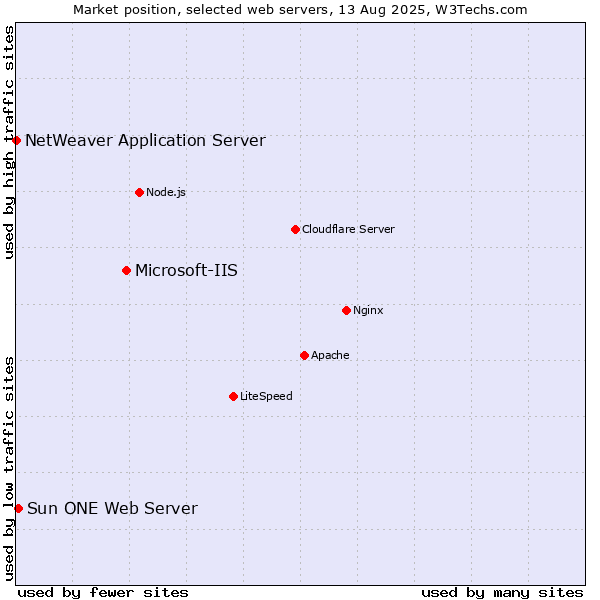Select the 'LiteSpeed' label
600x600 pixels.
266,396
